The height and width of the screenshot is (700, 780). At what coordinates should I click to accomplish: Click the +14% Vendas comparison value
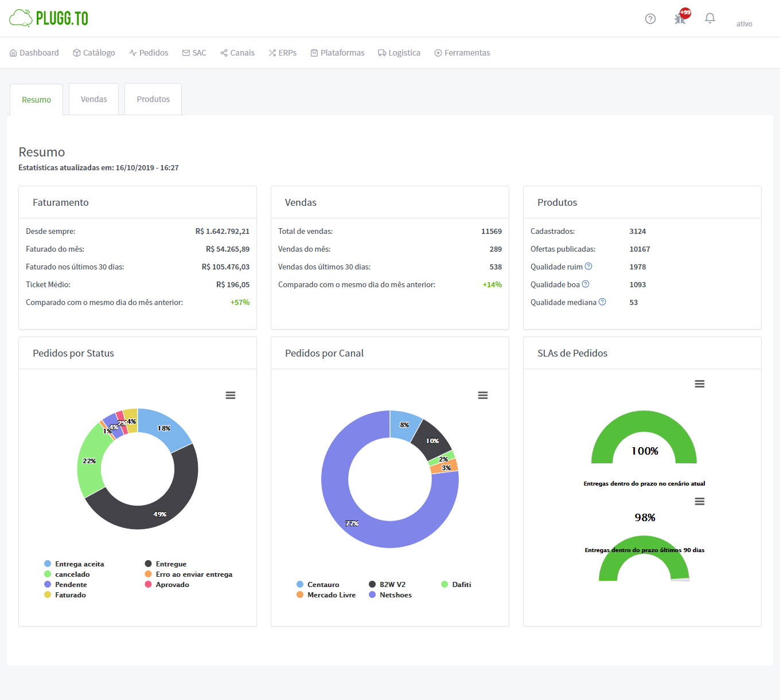492,284
